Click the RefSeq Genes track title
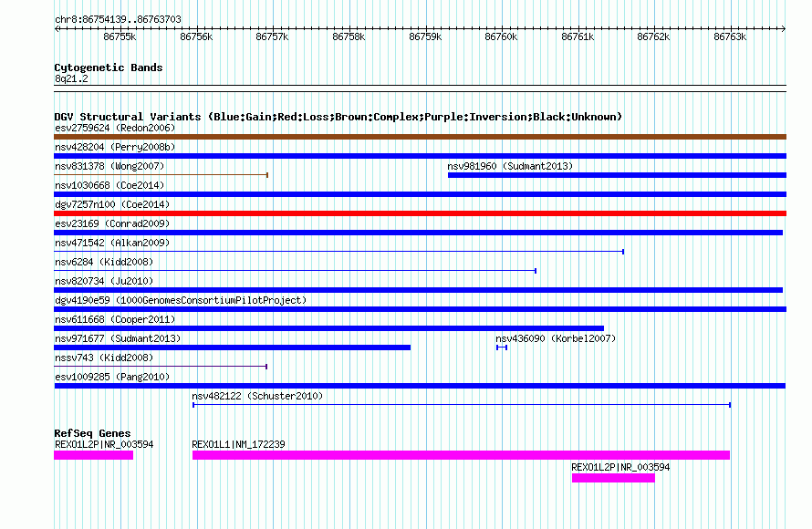The height and width of the screenshot is (529, 812). (92, 433)
